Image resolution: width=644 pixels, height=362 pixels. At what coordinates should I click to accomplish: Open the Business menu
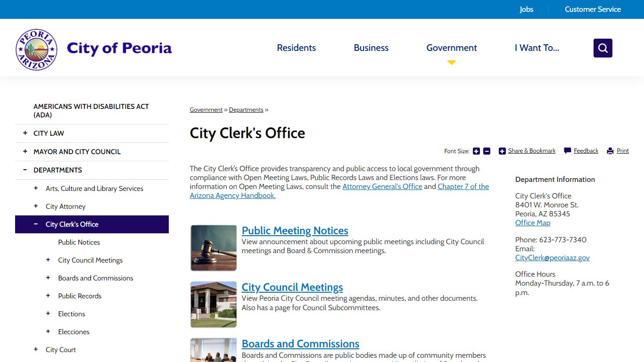click(371, 48)
